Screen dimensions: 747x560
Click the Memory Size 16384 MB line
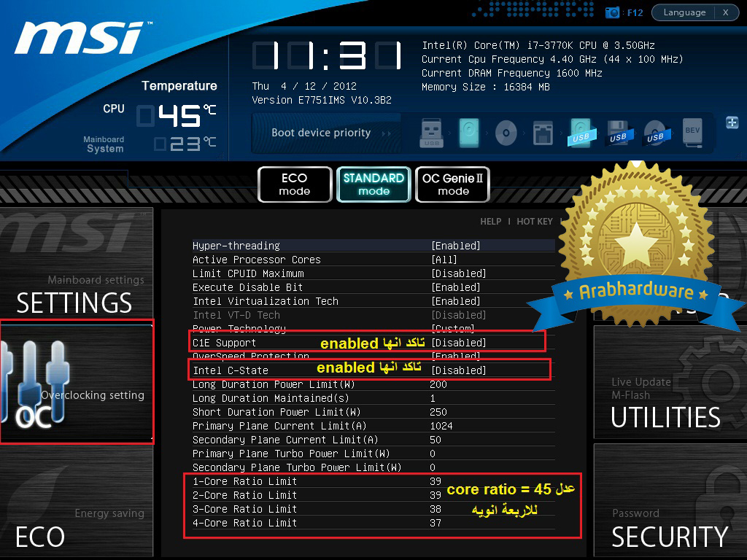point(485,87)
